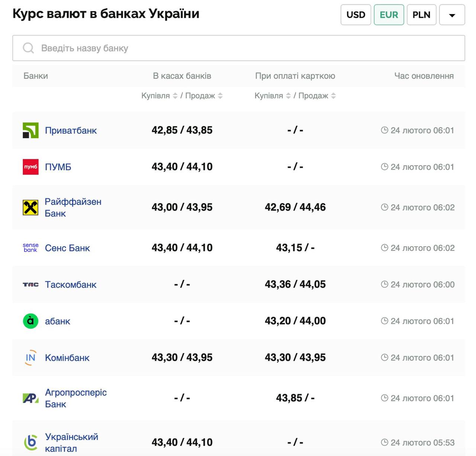Click the TAC Таскомбанк logo
The width and height of the screenshot is (476, 456).
pos(30,284)
